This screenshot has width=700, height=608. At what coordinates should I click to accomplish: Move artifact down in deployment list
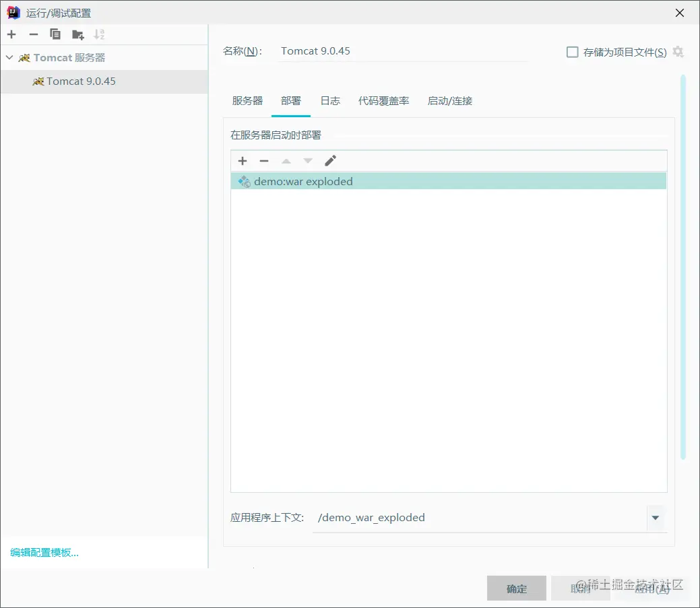click(x=308, y=161)
